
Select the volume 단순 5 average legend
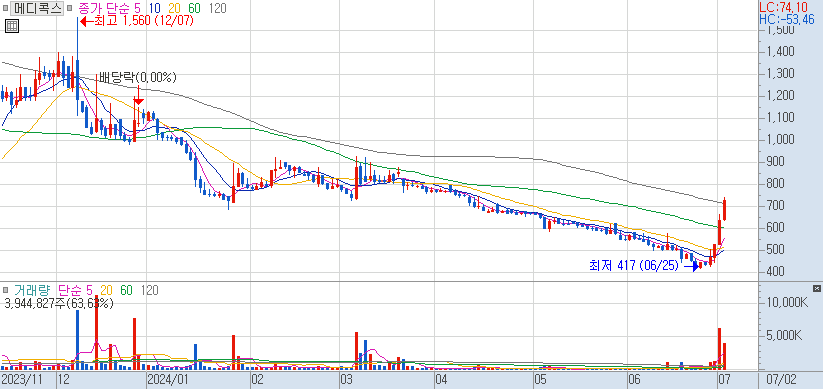(75, 290)
